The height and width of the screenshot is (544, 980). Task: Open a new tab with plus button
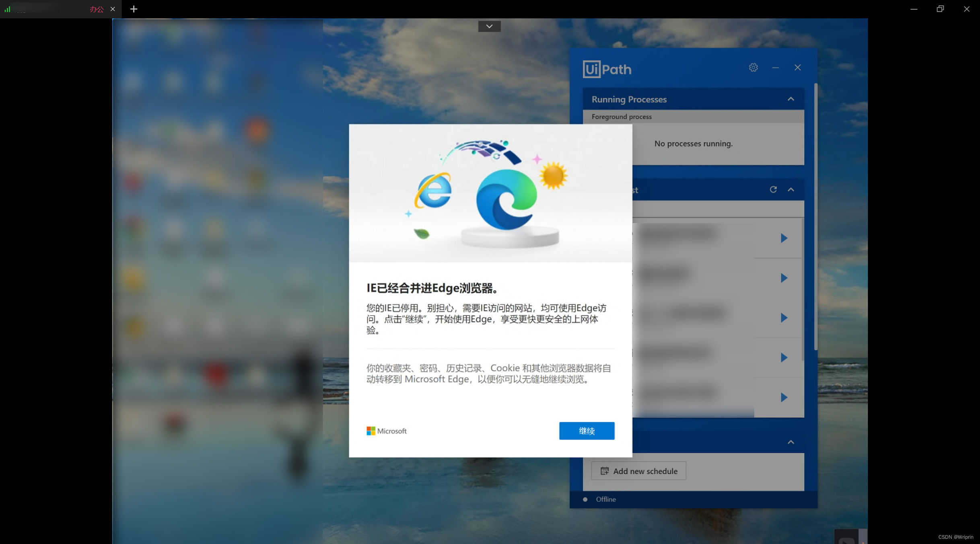(134, 9)
